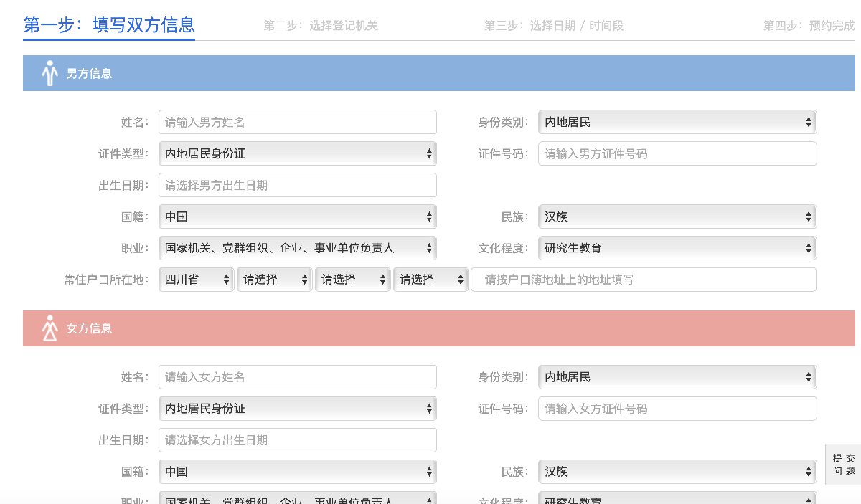Viewport: 861px width, 504px height.
Task: Expand the first 请选择 city dropdown
Action: 274,279
